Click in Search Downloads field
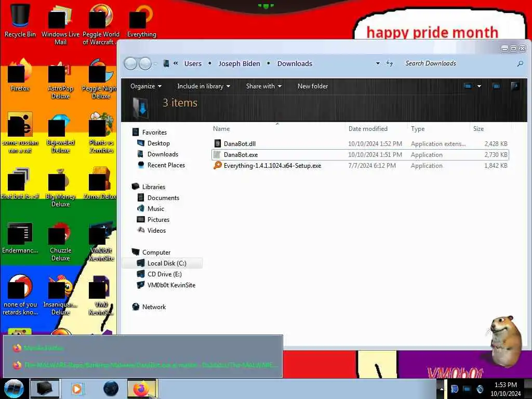The width and height of the screenshot is (532, 399). [458, 63]
